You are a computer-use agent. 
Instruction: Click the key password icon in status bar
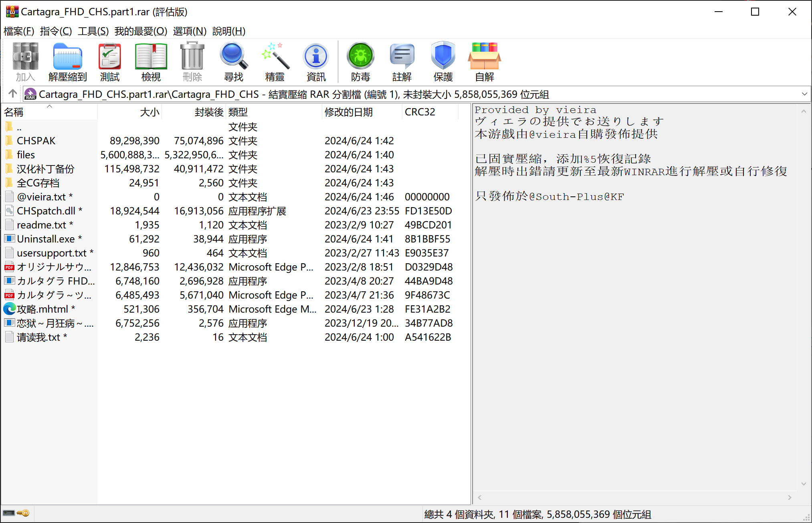(x=23, y=513)
